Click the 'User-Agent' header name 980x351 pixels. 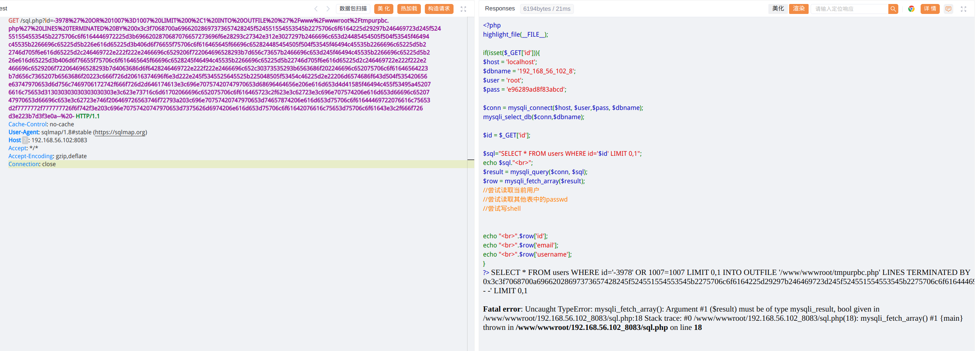pos(24,132)
